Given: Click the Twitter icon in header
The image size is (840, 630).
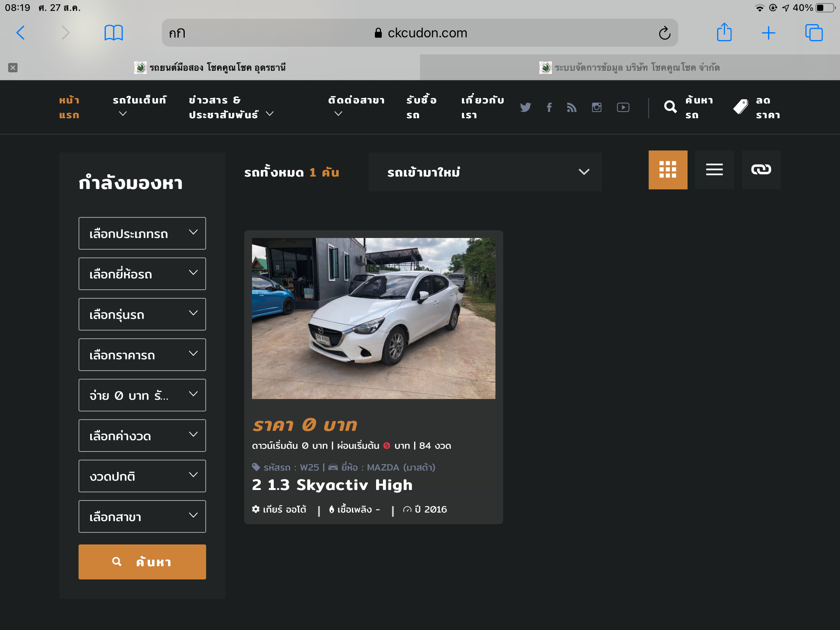Looking at the screenshot, I should (525, 107).
